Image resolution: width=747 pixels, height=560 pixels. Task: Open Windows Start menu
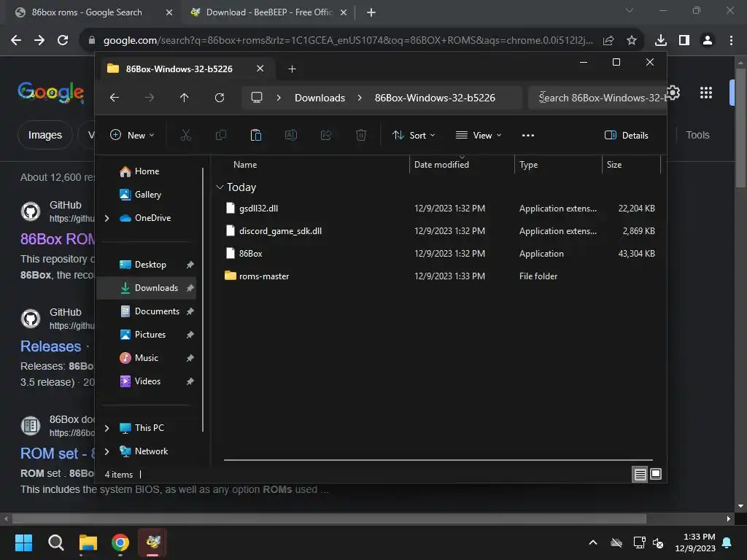point(23,542)
